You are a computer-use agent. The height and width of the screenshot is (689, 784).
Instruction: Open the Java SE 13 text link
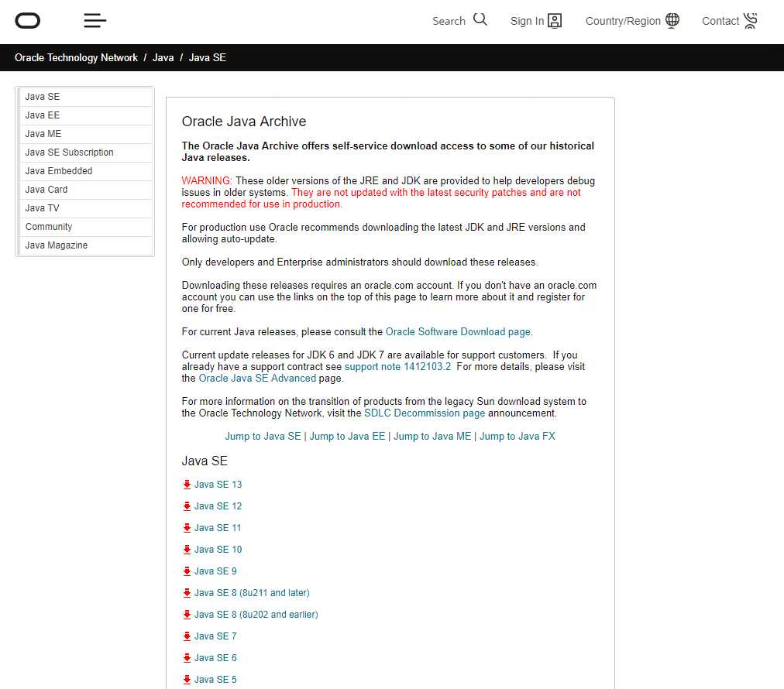(218, 485)
